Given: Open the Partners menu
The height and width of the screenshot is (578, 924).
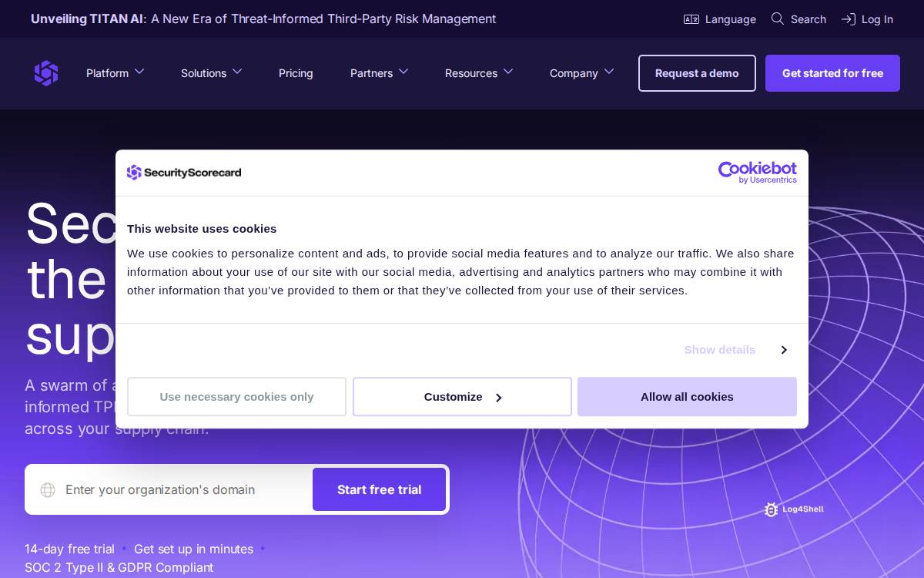Looking at the screenshot, I should pyautogui.click(x=371, y=73).
